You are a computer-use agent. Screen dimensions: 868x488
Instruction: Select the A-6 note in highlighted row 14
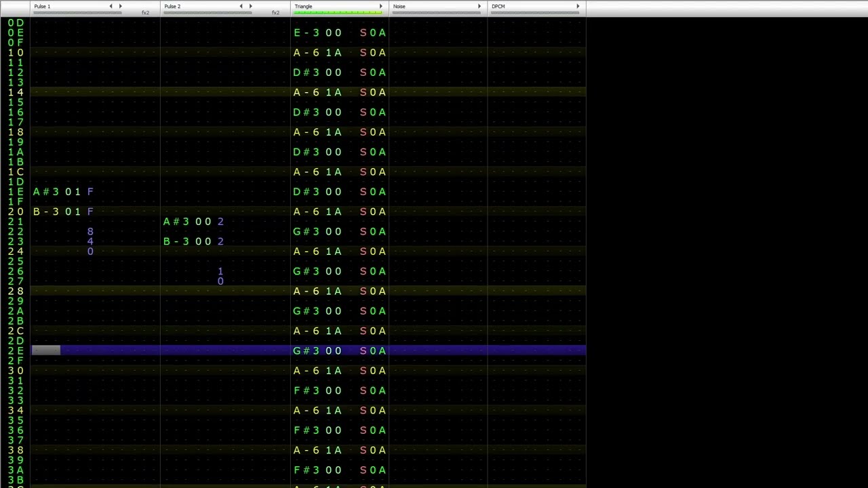click(306, 92)
